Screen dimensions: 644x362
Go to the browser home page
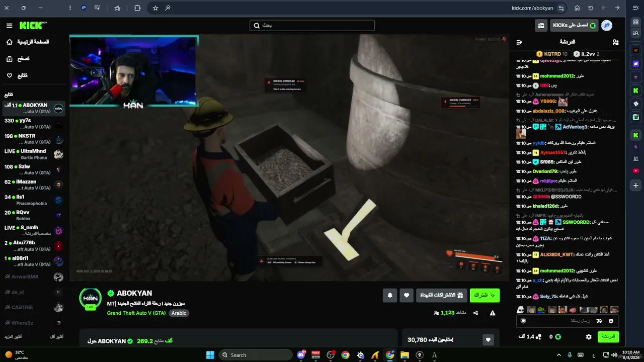[x=577, y=8]
